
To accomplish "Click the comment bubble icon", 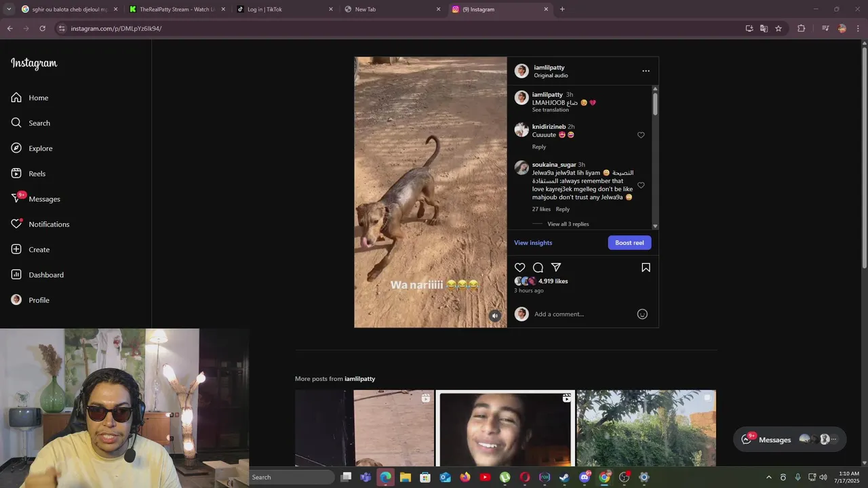I will coord(538,268).
